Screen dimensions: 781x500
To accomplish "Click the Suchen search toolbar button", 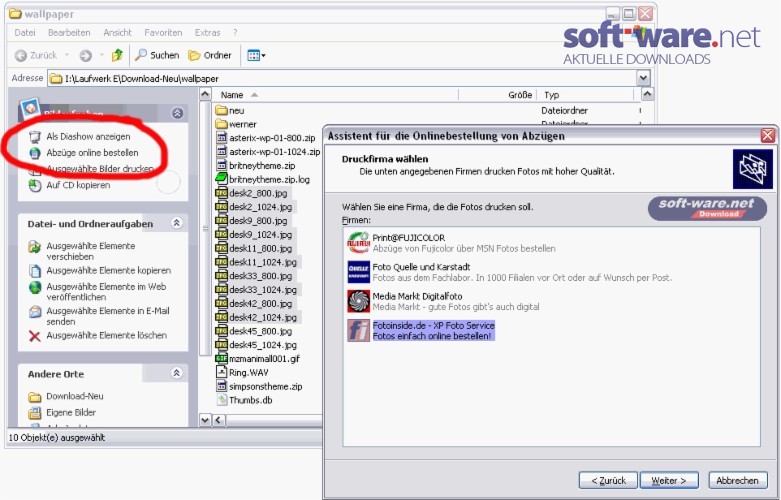I will pyautogui.click(x=157, y=55).
